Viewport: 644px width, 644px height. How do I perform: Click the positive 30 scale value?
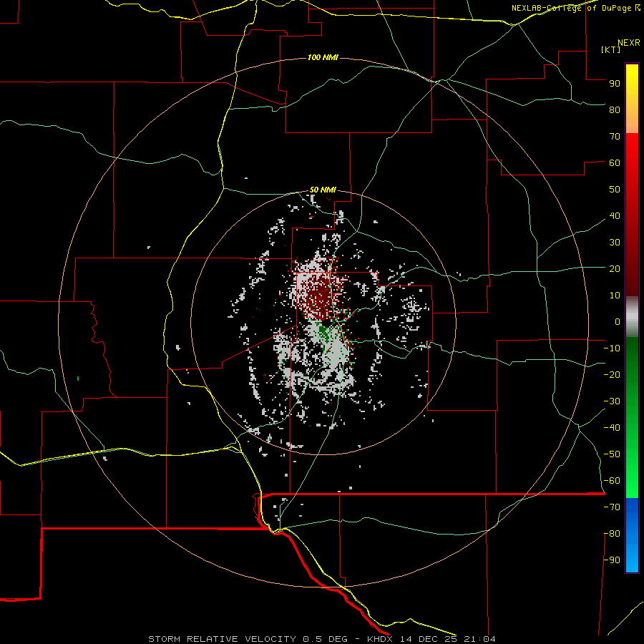click(615, 243)
